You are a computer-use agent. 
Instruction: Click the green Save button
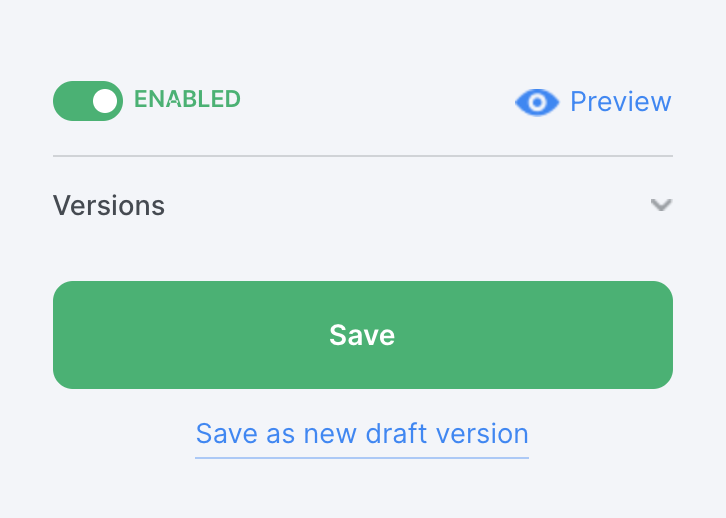click(x=362, y=335)
